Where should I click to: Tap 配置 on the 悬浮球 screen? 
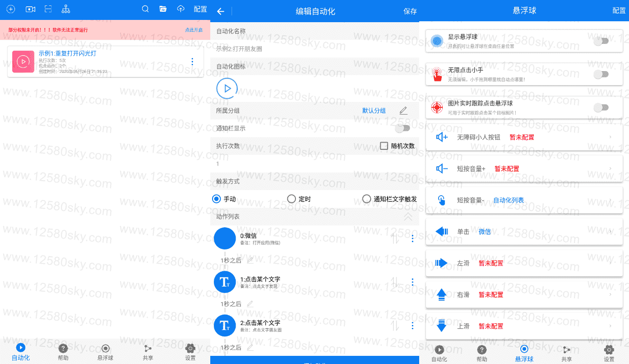tap(619, 10)
